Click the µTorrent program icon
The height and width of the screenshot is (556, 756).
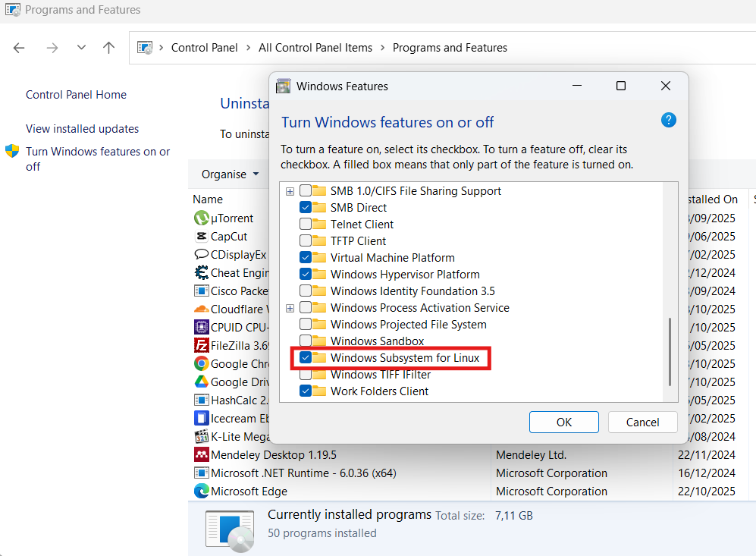point(201,218)
